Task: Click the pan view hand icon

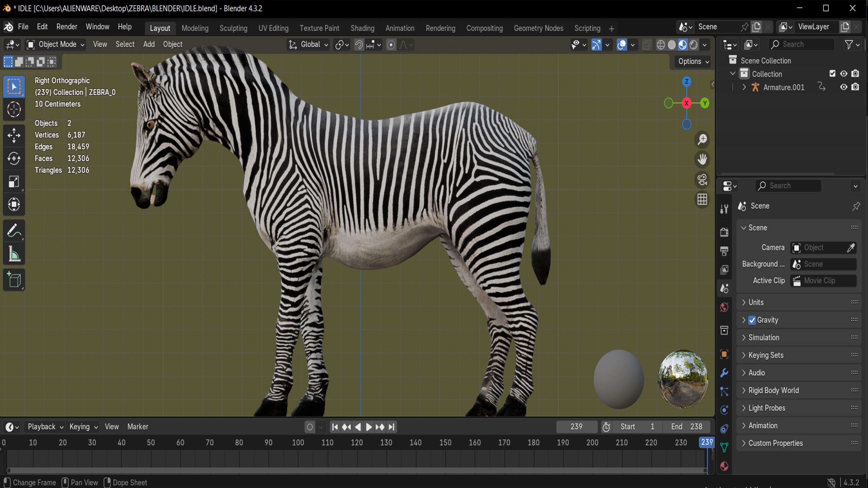Action: (x=702, y=159)
